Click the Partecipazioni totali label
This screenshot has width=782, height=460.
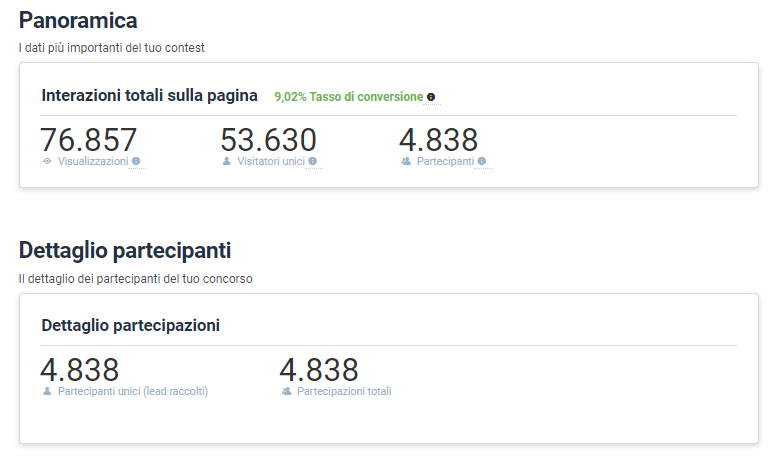[344, 391]
